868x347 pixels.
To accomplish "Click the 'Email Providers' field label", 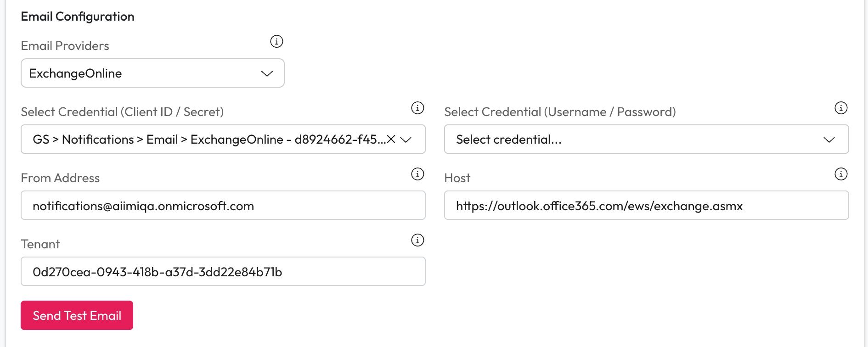I will tap(65, 46).
